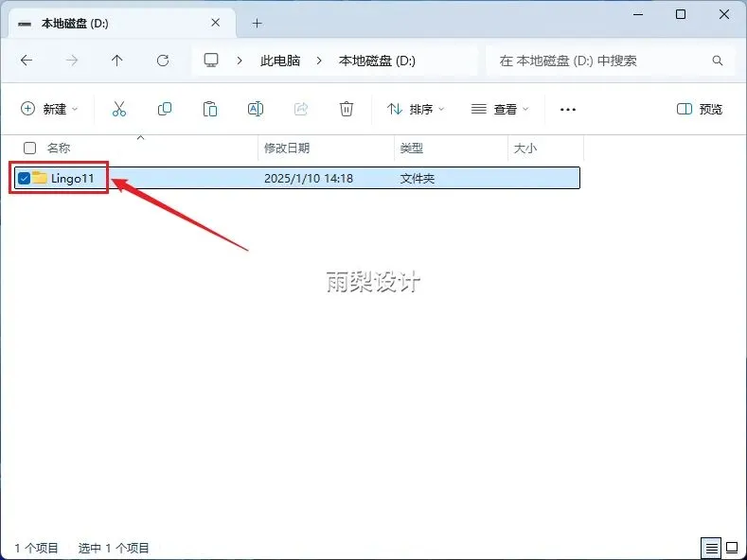Image resolution: width=747 pixels, height=560 pixels.
Task: Close the File Explorer window
Action: [x=724, y=14]
